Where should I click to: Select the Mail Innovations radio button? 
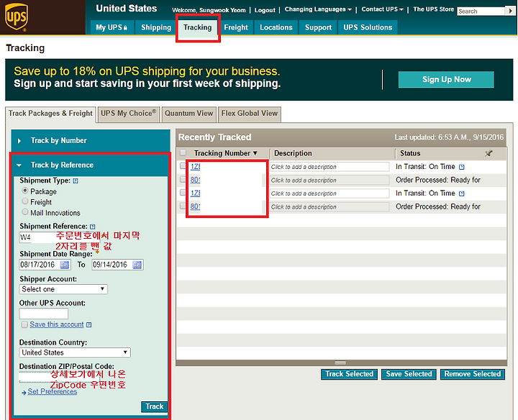[x=24, y=211]
